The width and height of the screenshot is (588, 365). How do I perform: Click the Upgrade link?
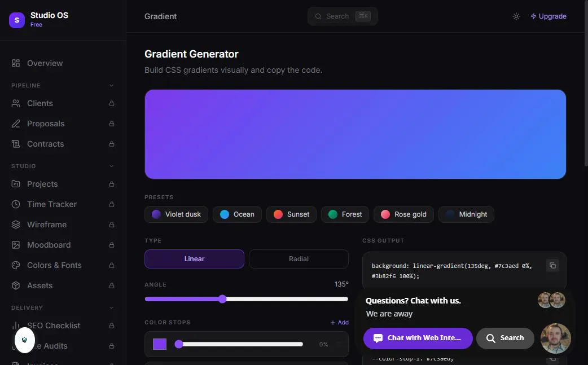click(548, 16)
